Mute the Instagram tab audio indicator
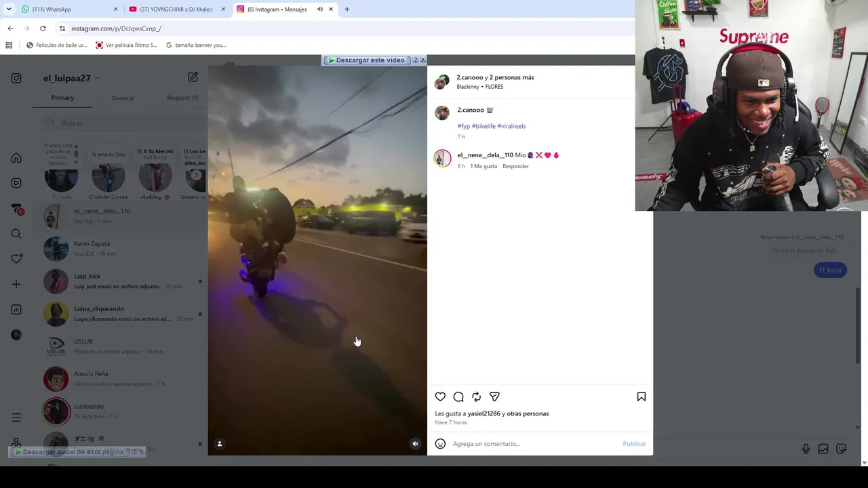 [320, 9]
